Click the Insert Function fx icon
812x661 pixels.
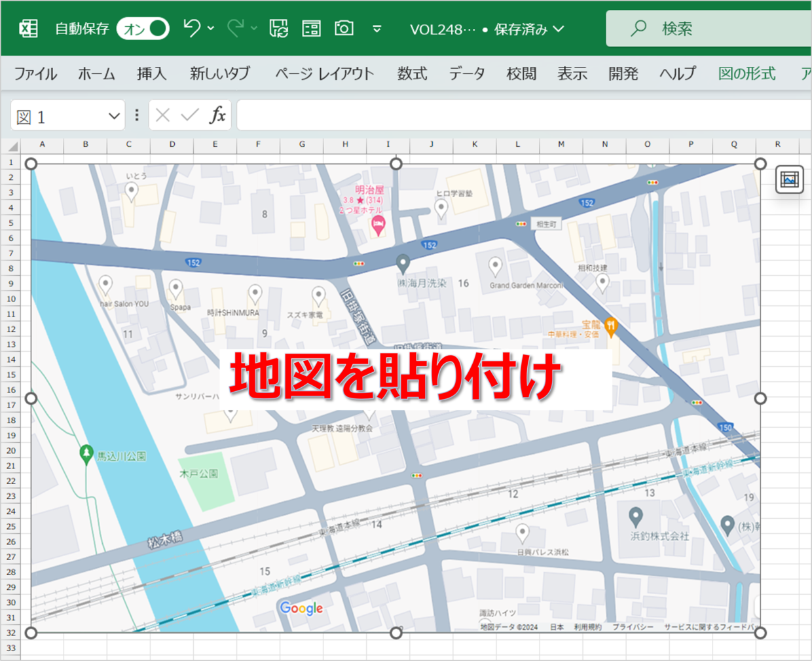tap(216, 115)
